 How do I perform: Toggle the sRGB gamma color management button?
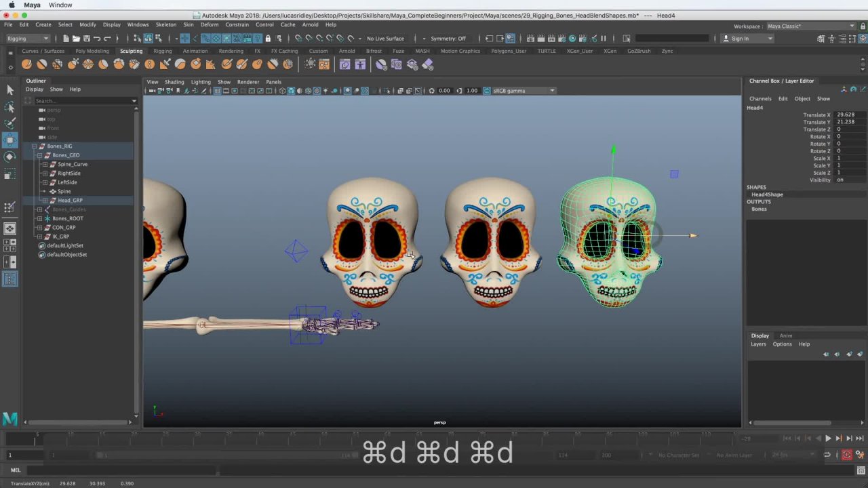coord(486,91)
